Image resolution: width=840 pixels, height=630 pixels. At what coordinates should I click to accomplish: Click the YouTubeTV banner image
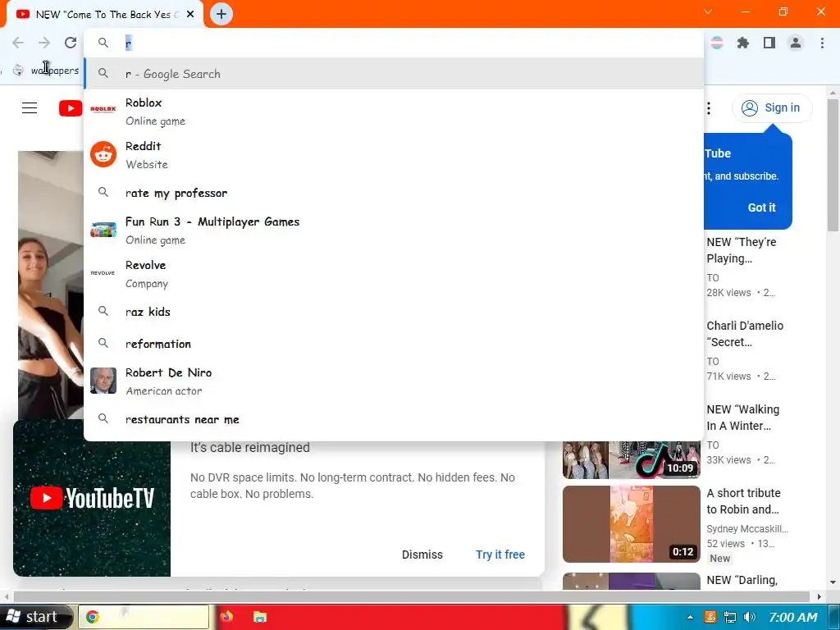point(92,498)
